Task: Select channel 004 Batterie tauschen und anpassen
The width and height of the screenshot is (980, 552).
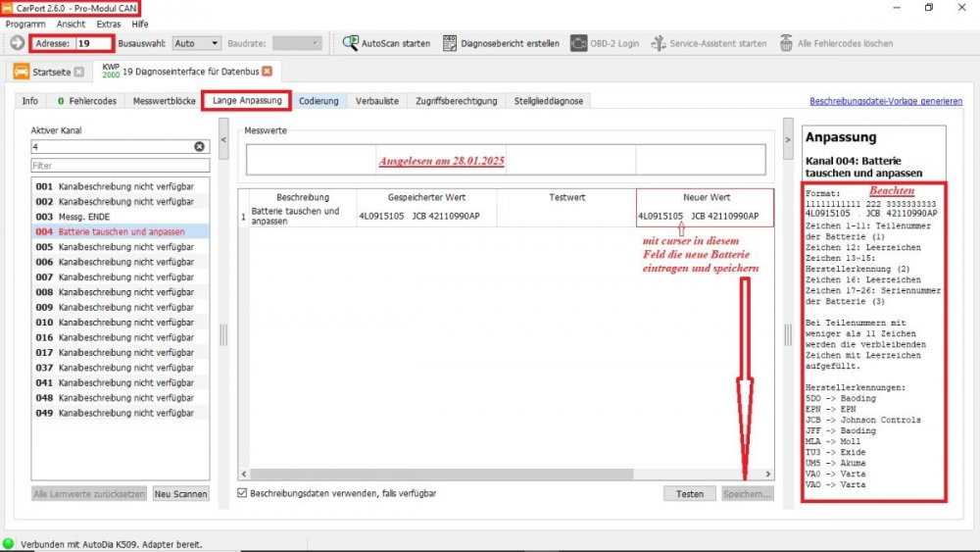Action: (x=121, y=231)
